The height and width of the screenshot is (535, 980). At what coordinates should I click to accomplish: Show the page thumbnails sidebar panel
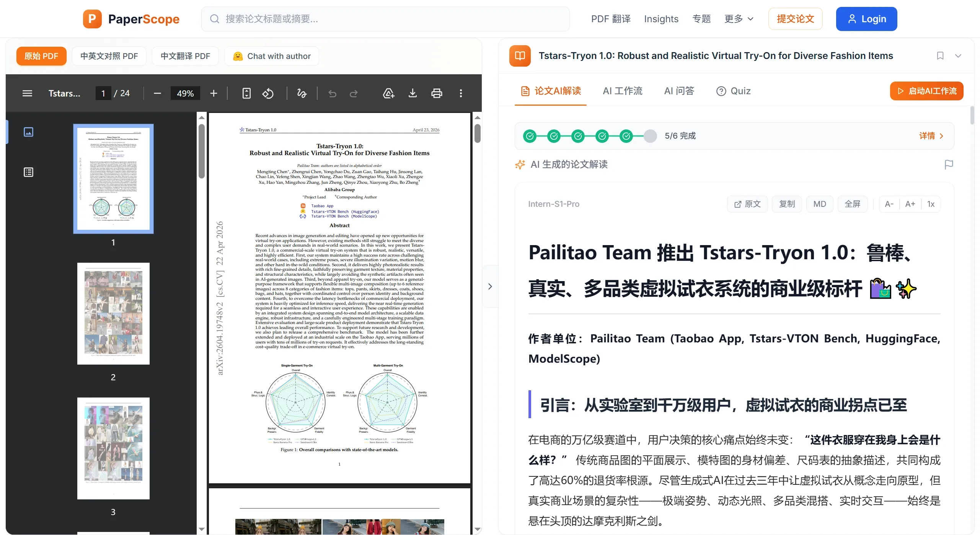click(x=29, y=132)
